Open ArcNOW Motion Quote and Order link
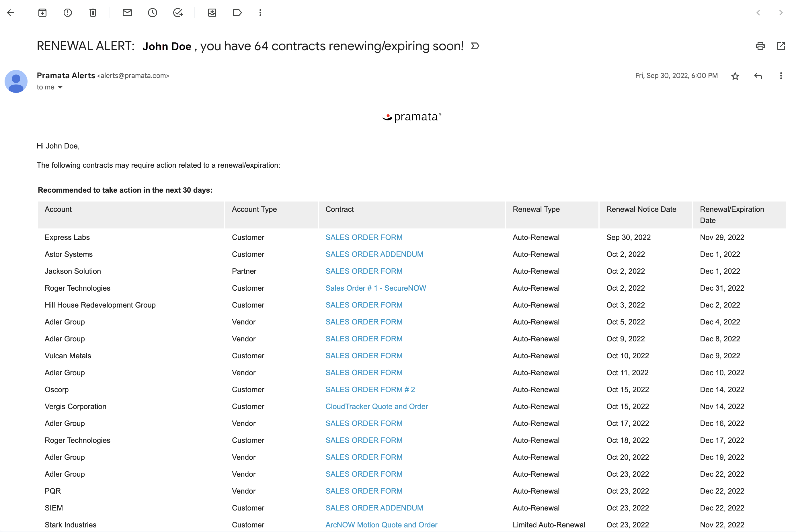796x532 pixels. point(382,525)
